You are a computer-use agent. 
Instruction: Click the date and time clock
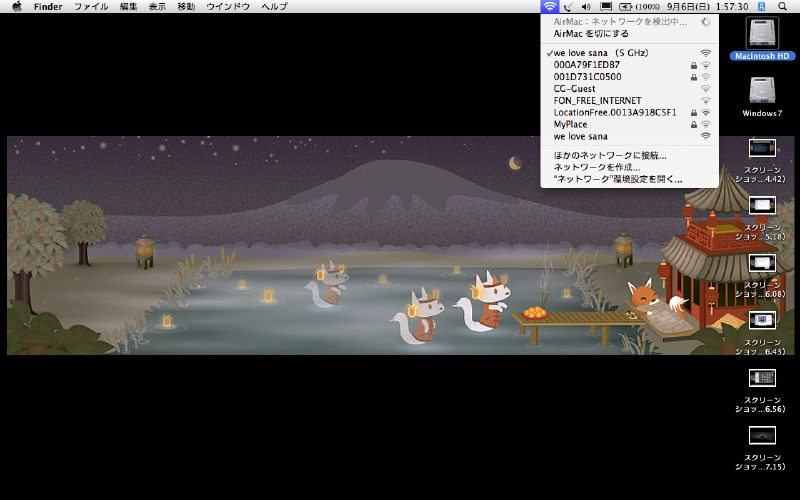(x=708, y=7)
